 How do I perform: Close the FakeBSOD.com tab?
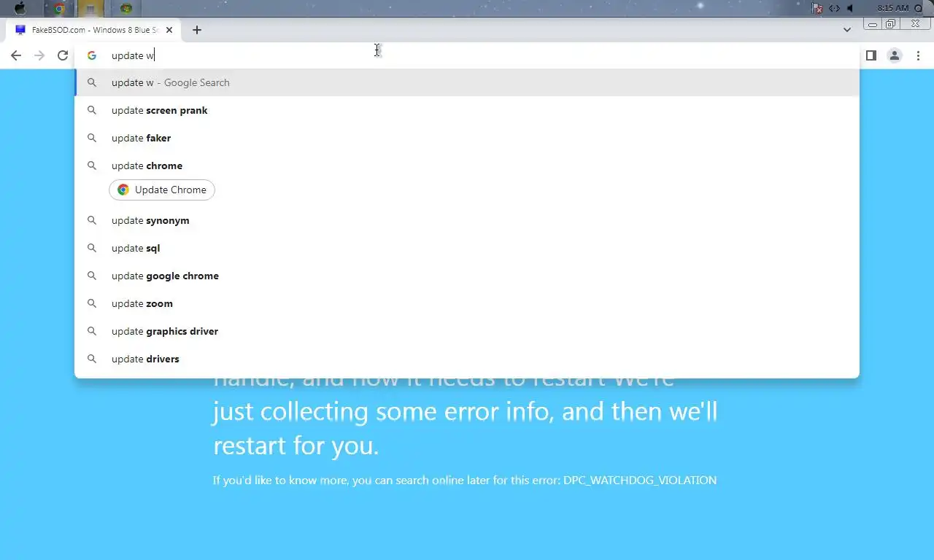[169, 30]
